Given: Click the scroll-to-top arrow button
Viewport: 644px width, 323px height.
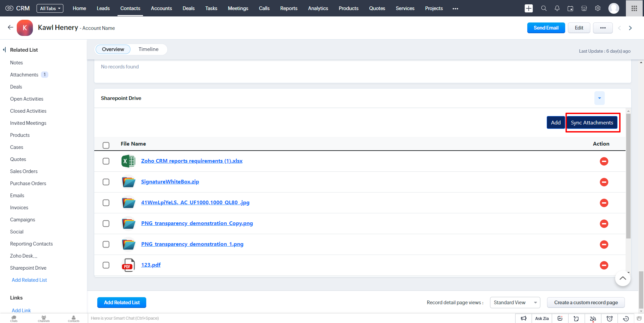Looking at the screenshot, I should point(623,278).
